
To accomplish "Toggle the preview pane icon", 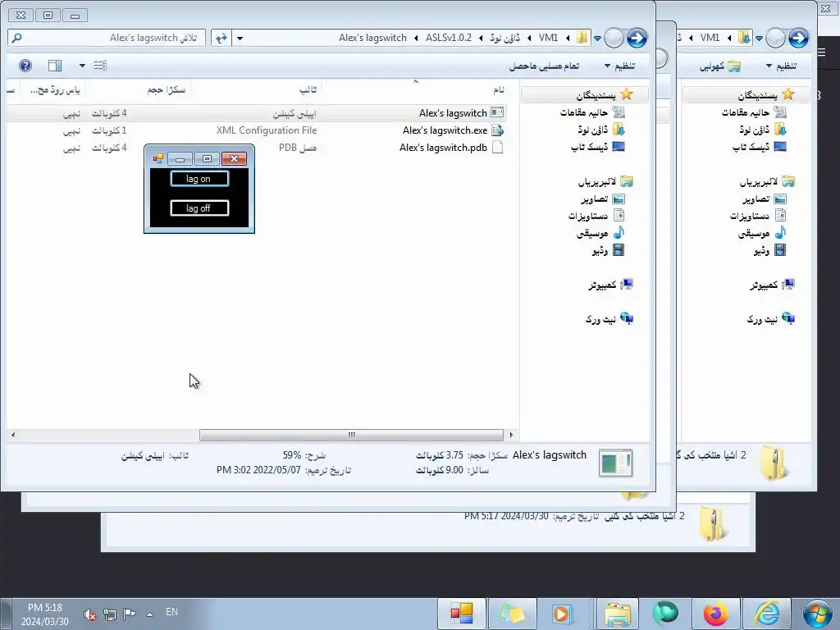I will [55, 66].
